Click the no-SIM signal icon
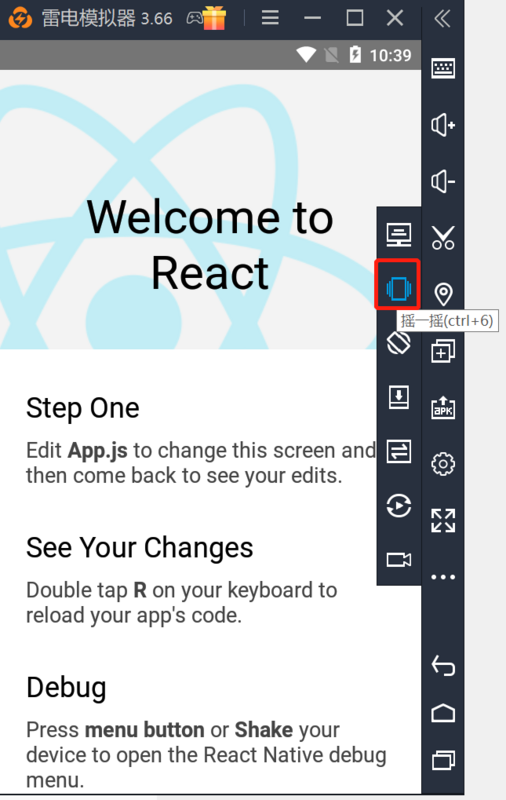Image resolution: width=506 pixels, height=800 pixels. pyautogui.click(x=332, y=55)
